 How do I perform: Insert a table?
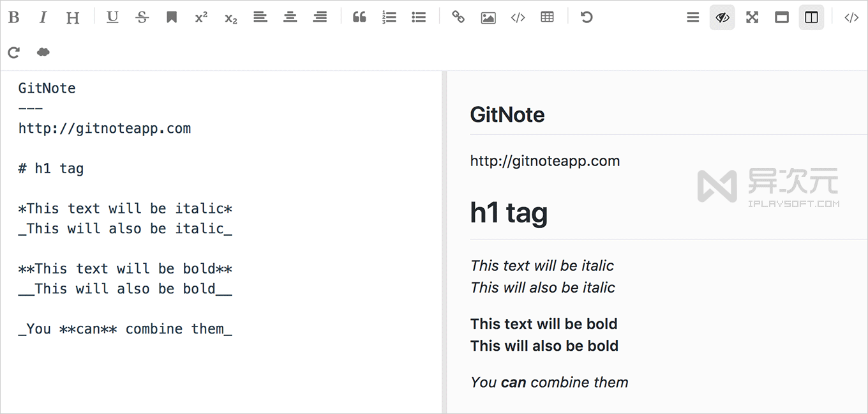click(547, 17)
